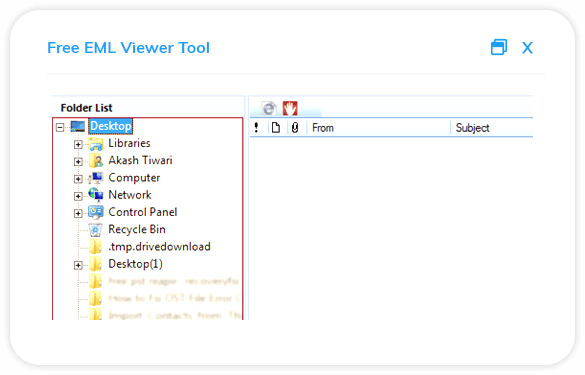Click the Desktop(1) folder icon
The image size is (585, 375).
[96, 264]
